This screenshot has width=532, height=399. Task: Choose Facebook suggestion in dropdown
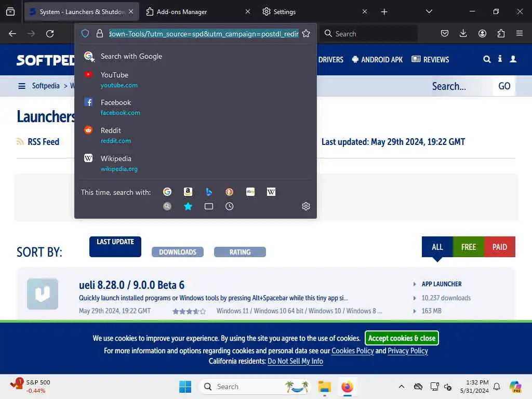pos(195,107)
